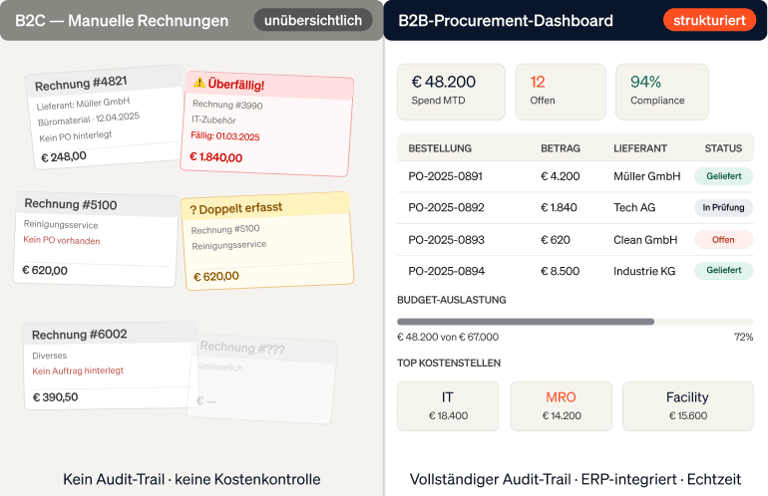The height and width of the screenshot is (496, 768).
Task: Select the faded Rechnung #??? card
Action: click(263, 378)
